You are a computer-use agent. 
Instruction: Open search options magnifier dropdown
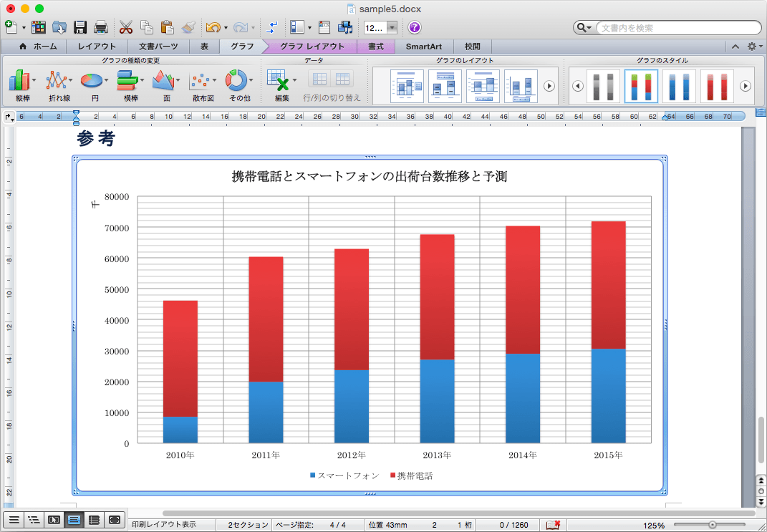coord(584,28)
